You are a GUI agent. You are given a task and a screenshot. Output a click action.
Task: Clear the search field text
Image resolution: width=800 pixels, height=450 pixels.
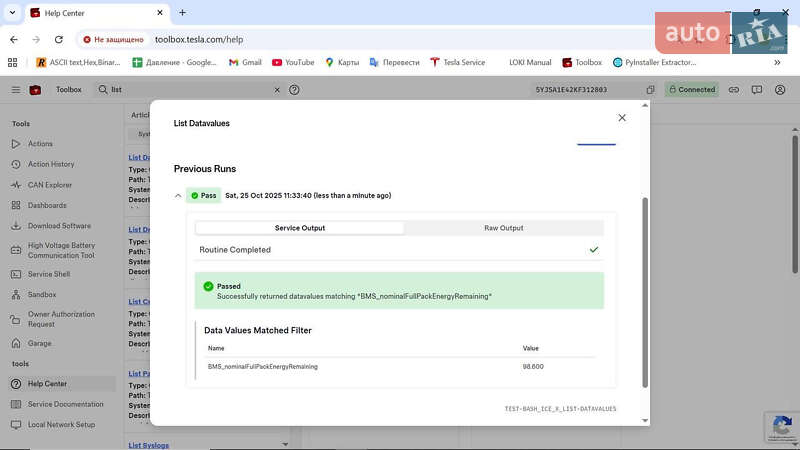pyautogui.click(x=278, y=90)
